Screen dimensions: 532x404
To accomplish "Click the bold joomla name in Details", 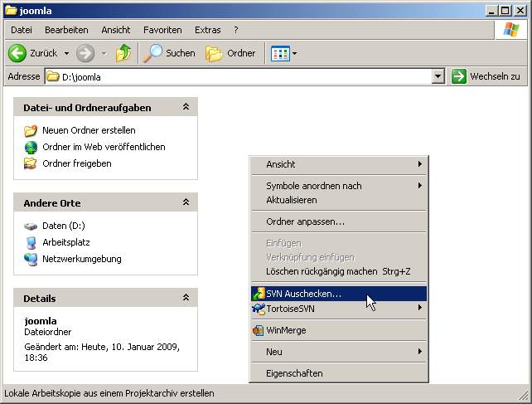I will click(41, 321).
